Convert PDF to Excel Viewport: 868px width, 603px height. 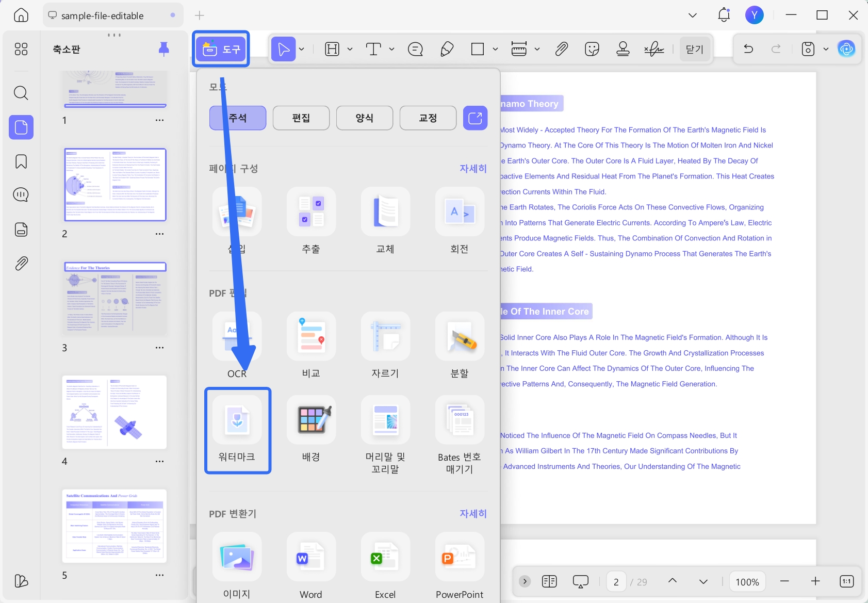pos(385,566)
